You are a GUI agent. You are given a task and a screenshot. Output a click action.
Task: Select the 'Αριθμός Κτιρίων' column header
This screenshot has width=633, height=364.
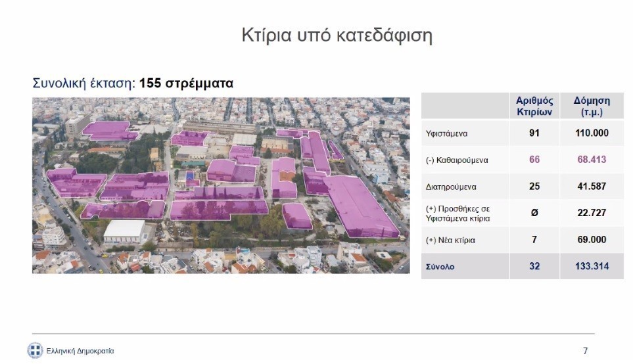pyautogui.click(x=534, y=106)
